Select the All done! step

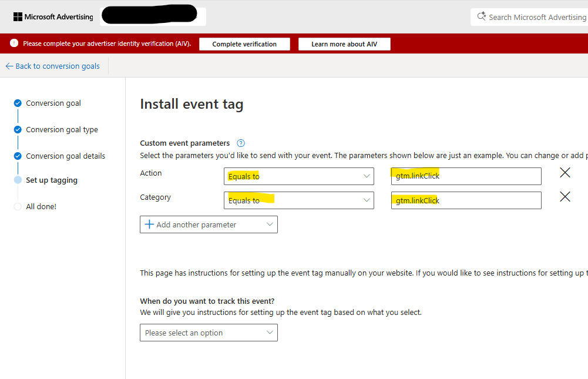click(x=41, y=206)
